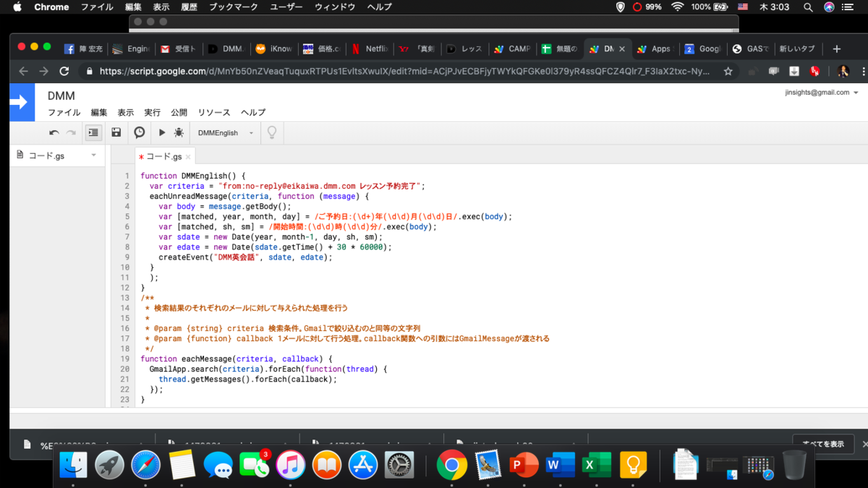Screen dimensions: 868x488
Task: Switch to the コード.gs editor tab
Action: (163, 156)
